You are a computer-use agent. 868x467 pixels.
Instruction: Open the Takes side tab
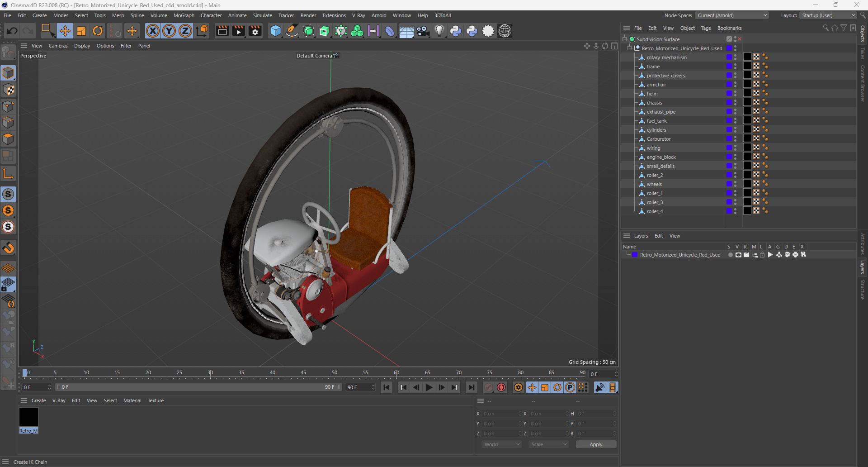click(863, 53)
